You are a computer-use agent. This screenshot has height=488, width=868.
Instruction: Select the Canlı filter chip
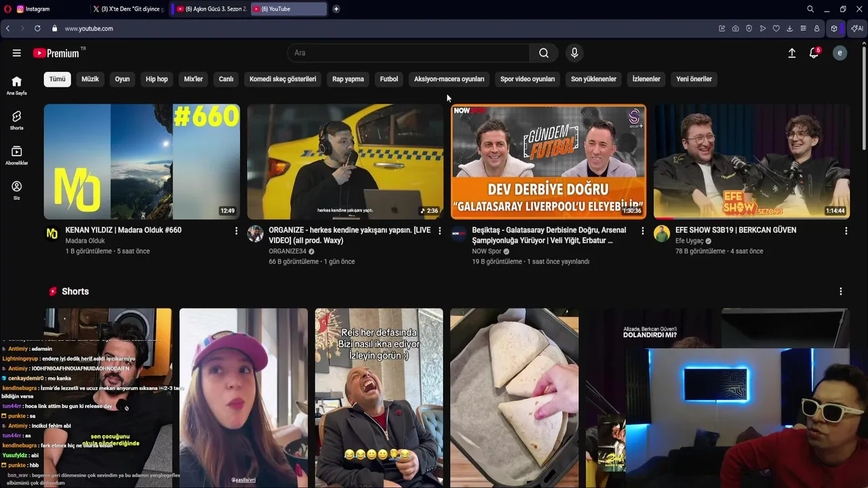[x=226, y=79]
